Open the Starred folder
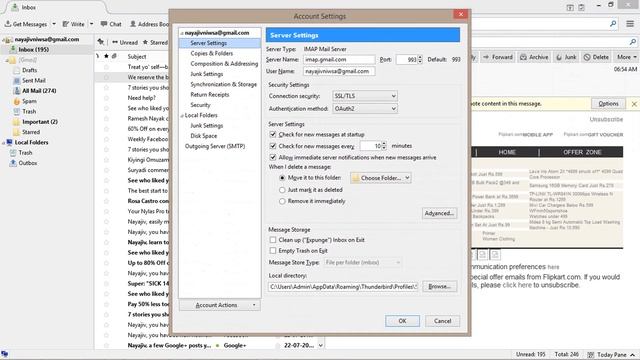640x360 pixels. [31, 132]
